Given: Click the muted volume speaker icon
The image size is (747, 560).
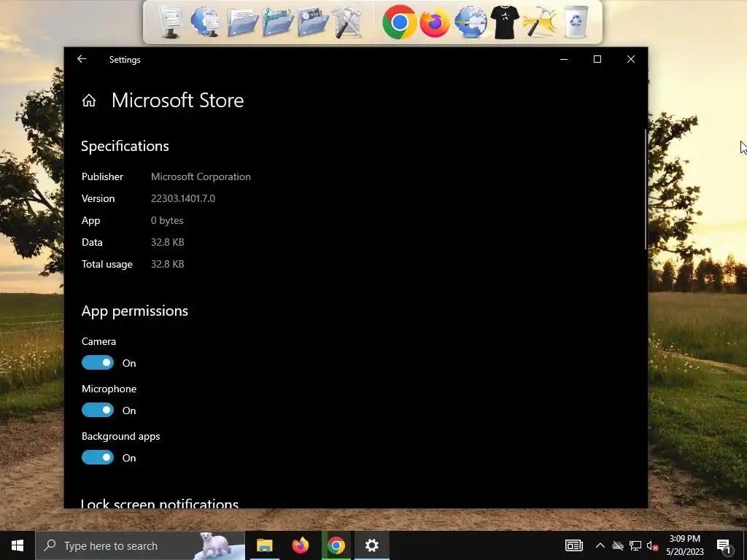Looking at the screenshot, I should point(653,545).
